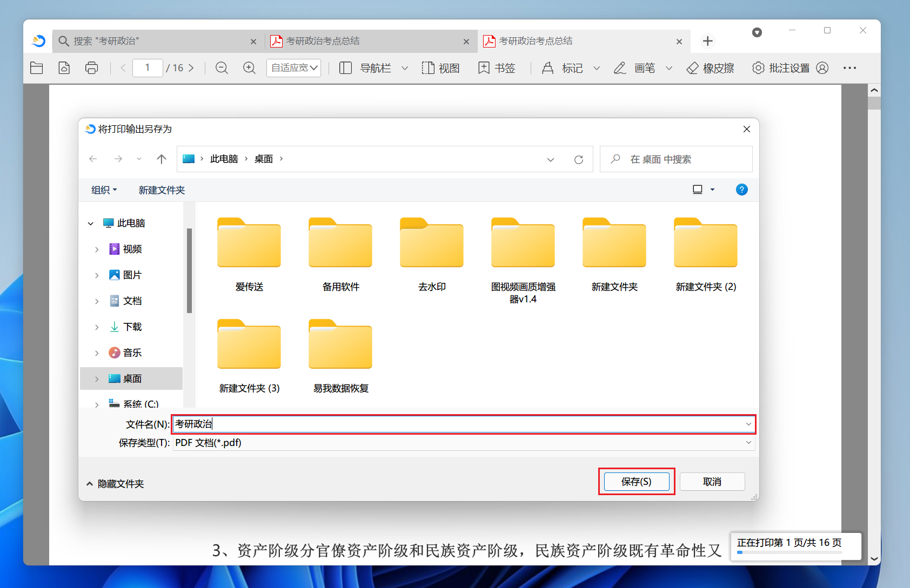Open a new tab with plus button
Image resolution: width=910 pixels, height=588 pixels.
[708, 41]
